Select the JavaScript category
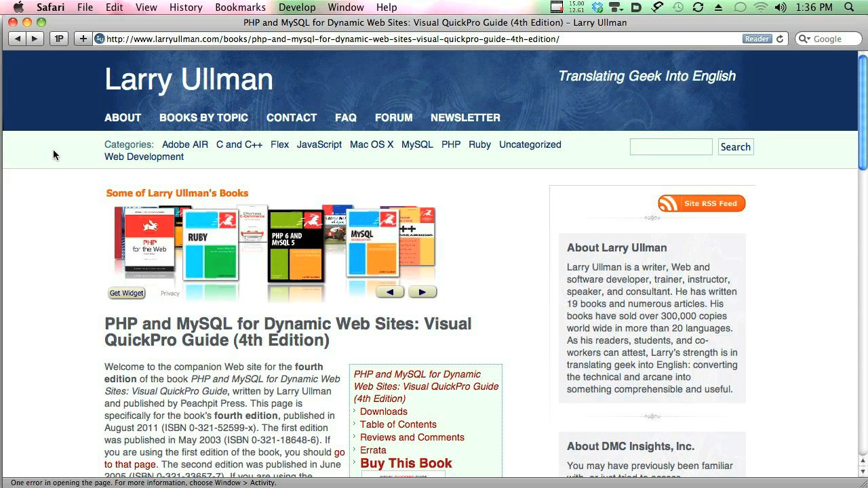Viewport: 868px width, 488px height. point(319,144)
